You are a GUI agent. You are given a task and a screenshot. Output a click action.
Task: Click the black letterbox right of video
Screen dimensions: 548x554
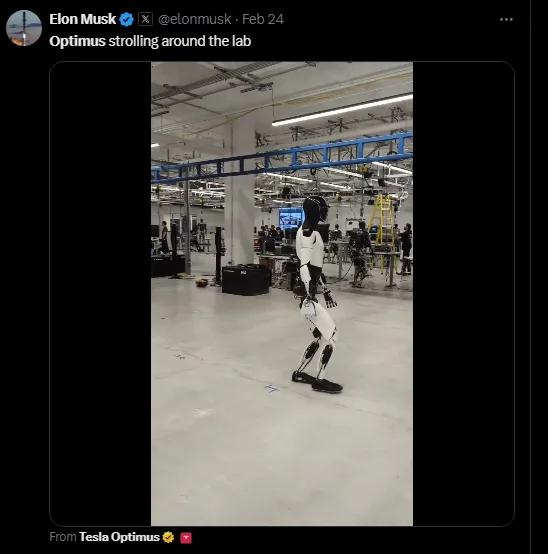463,294
